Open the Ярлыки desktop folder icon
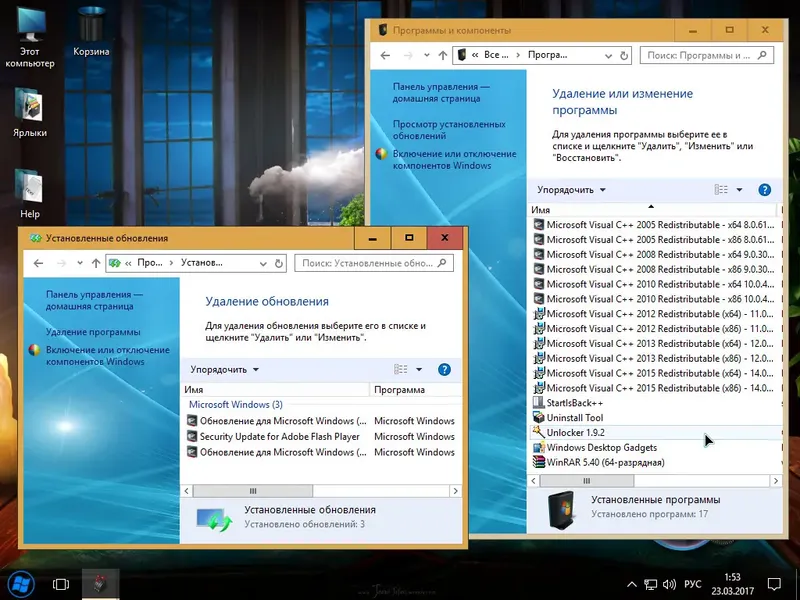 pos(30,112)
